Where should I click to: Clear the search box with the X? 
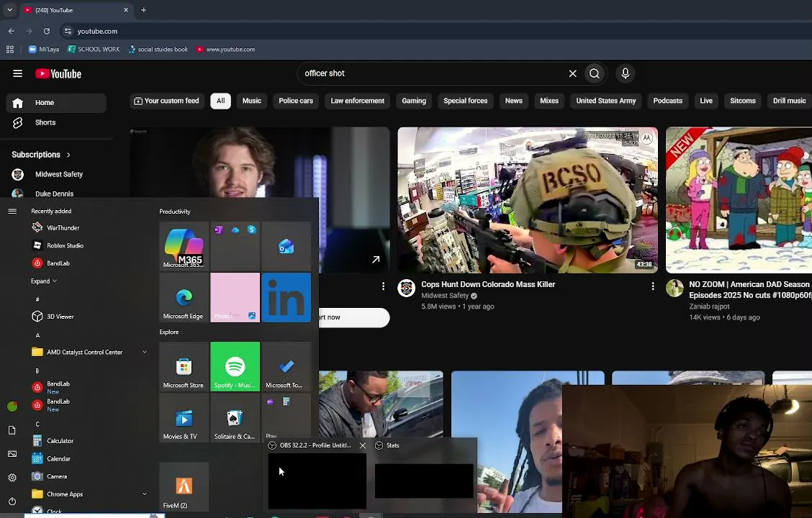[x=573, y=73]
